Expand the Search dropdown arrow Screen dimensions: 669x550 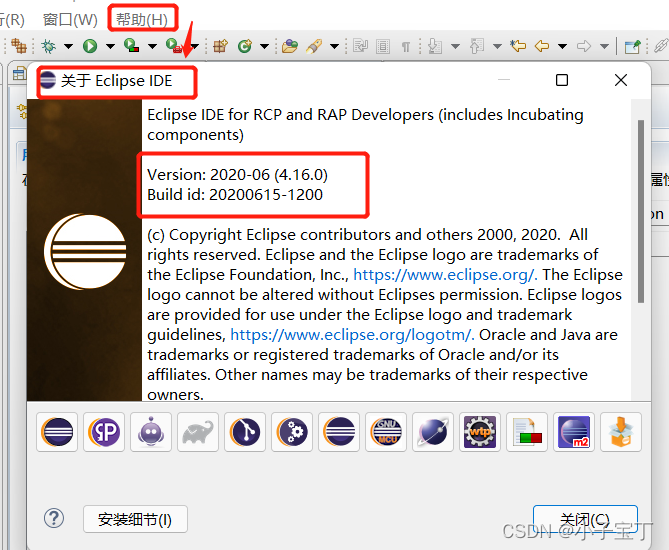tap(334, 46)
